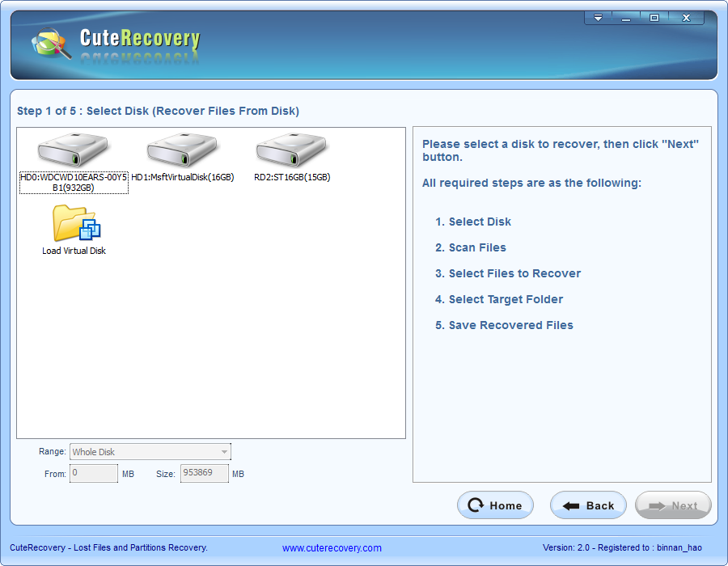Click step '4. Select Target Folder' text
Image resolution: width=728 pixels, height=566 pixels.
click(498, 299)
